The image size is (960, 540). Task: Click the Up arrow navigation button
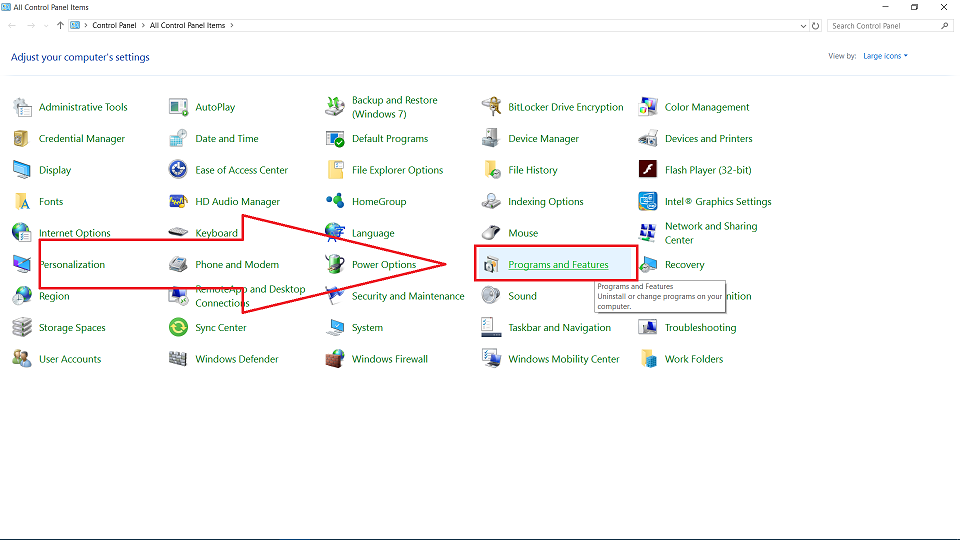click(61, 26)
